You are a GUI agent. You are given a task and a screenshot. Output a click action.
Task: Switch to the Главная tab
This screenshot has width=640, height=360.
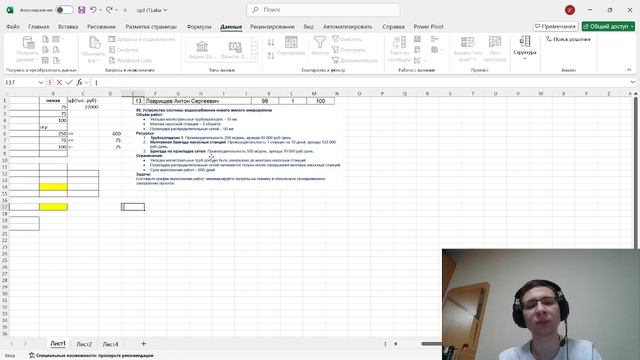[39, 27]
